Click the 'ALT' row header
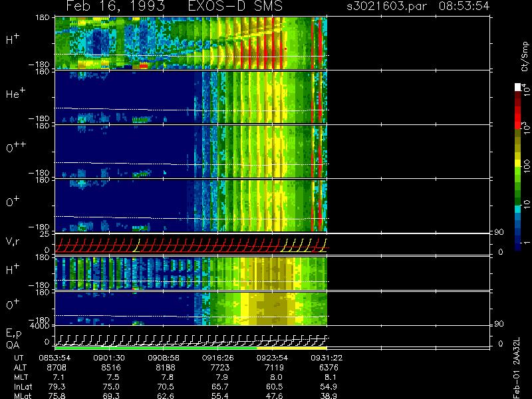 coord(20,368)
